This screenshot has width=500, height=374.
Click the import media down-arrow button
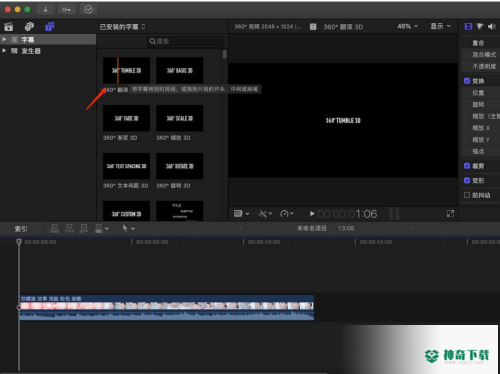pyautogui.click(x=45, y=10)
